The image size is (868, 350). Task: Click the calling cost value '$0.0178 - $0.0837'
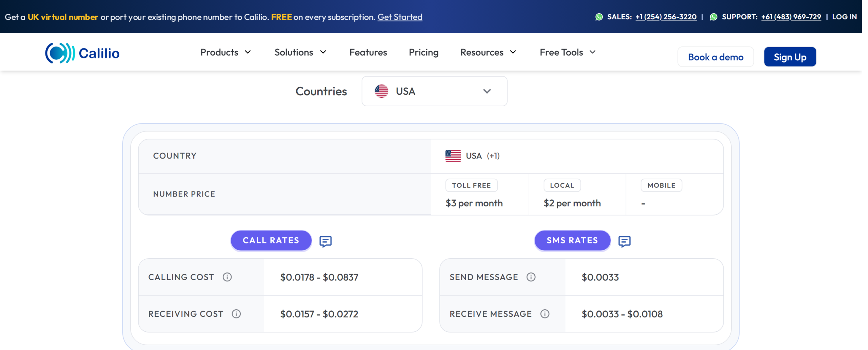[x=319, y=277]
